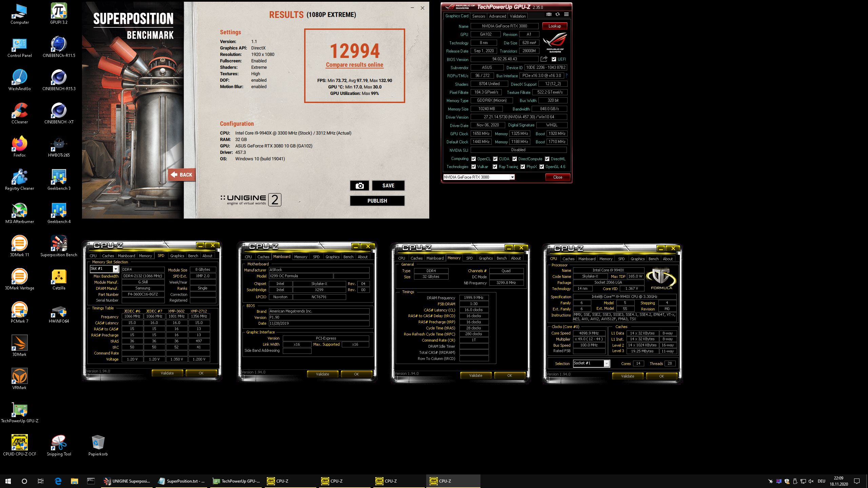The image size is (868, 488).
Task: Click SAVE button in Superposition
Action: (388, 186)
